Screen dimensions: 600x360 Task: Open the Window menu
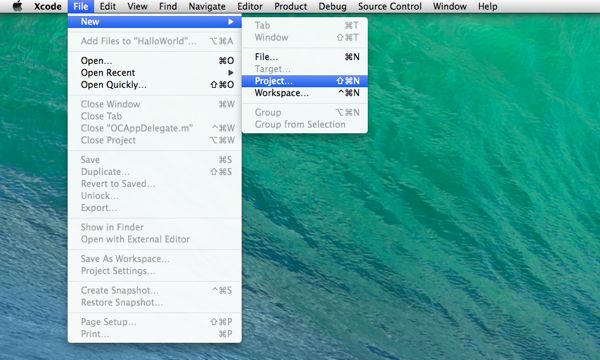coord(450,7)
